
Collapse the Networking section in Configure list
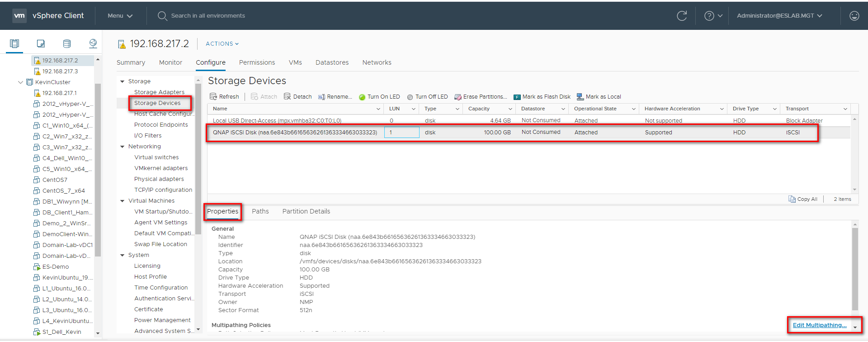coord(122,147)
